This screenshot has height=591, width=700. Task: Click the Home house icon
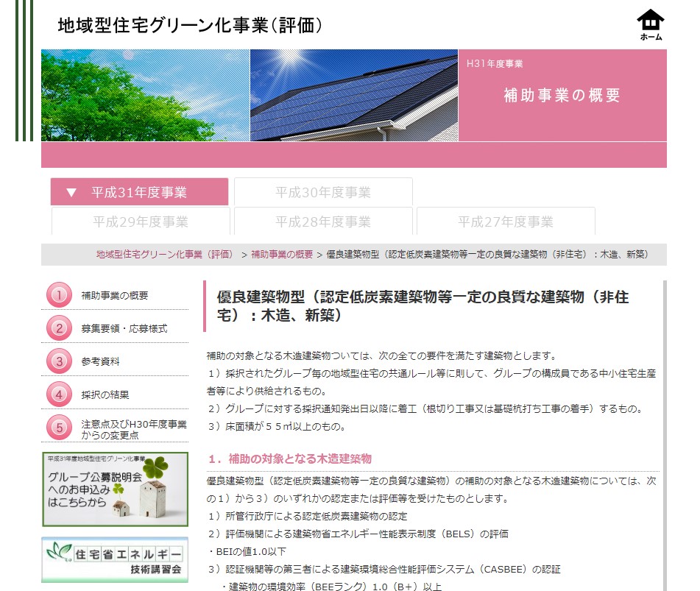(650, 24)
